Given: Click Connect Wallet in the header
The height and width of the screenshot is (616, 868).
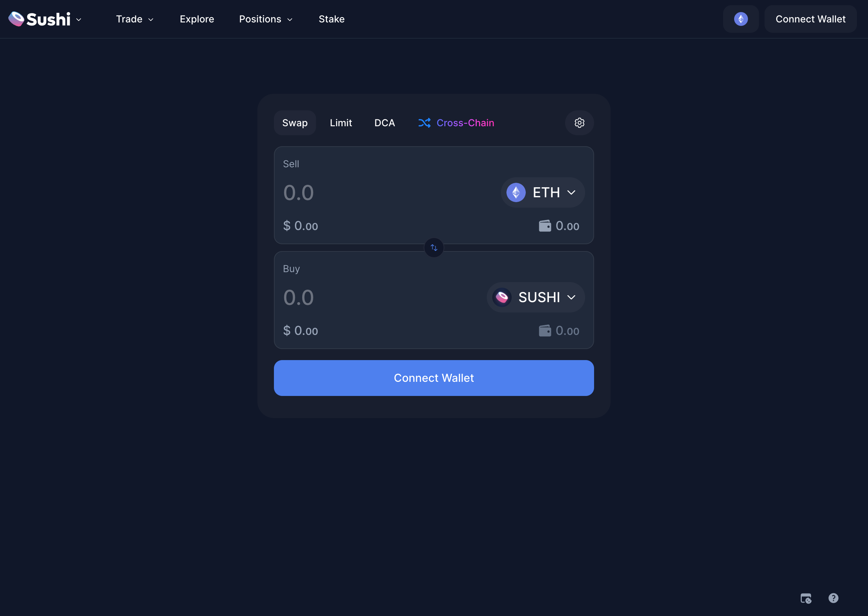Looking at the screenshot, I should 810,19.
